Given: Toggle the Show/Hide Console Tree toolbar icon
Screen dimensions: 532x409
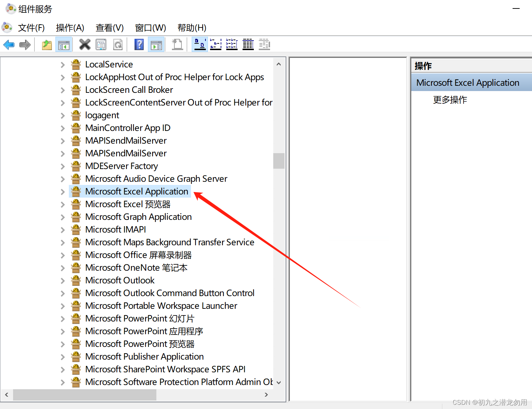Looking at the screenshot, I should click(64, 45).
